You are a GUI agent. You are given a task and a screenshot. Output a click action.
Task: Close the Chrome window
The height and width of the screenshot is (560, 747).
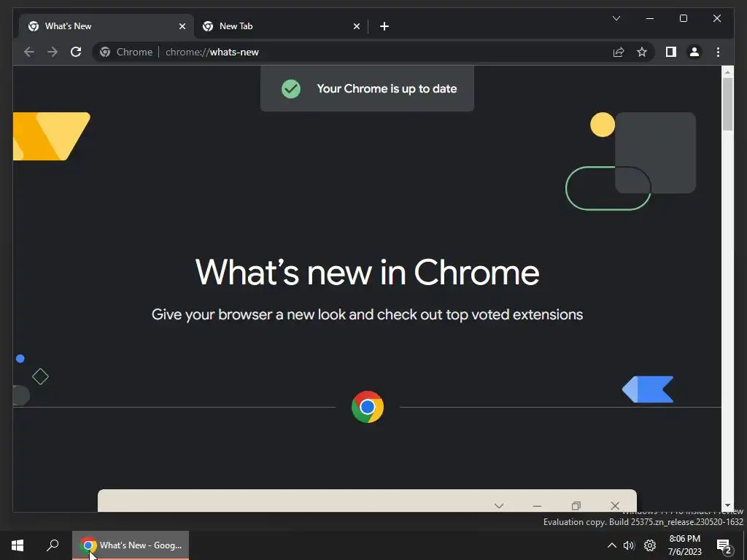(x=716, y=18)
